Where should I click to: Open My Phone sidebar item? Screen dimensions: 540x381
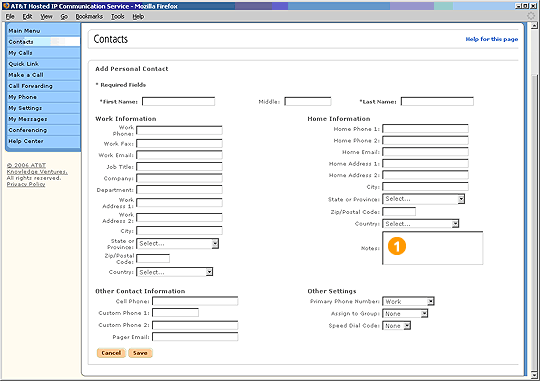tap(43, 97)
